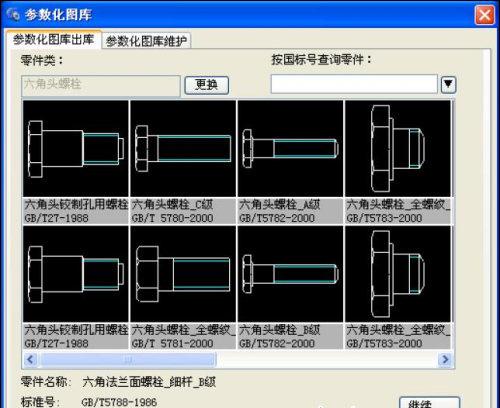Click the 继续 button
This screenshot has width=500, height=408.
pyautogui.click(x=429, y=403)
